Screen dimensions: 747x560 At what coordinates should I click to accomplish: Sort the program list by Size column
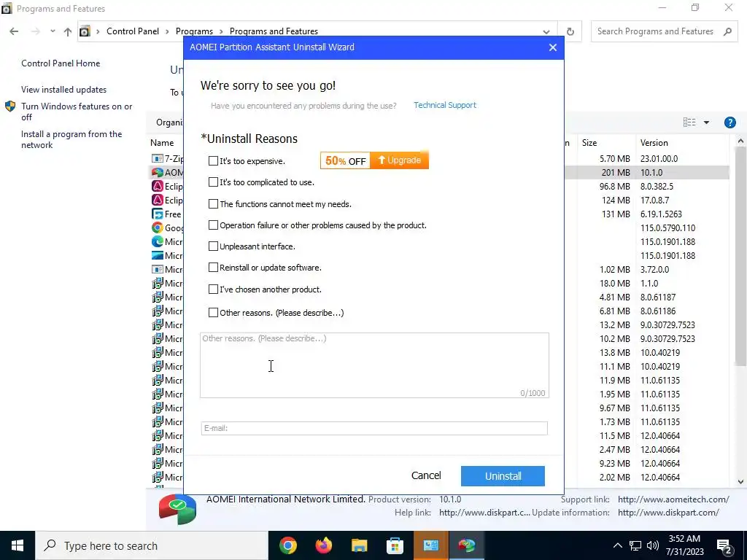pos(589,143)
